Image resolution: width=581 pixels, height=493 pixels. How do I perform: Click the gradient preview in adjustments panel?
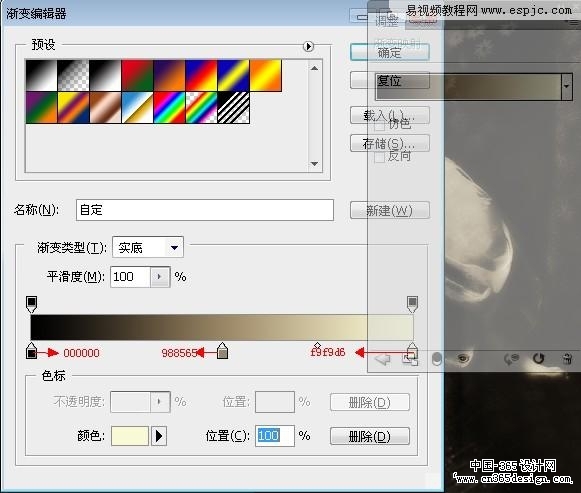(468, 86)
